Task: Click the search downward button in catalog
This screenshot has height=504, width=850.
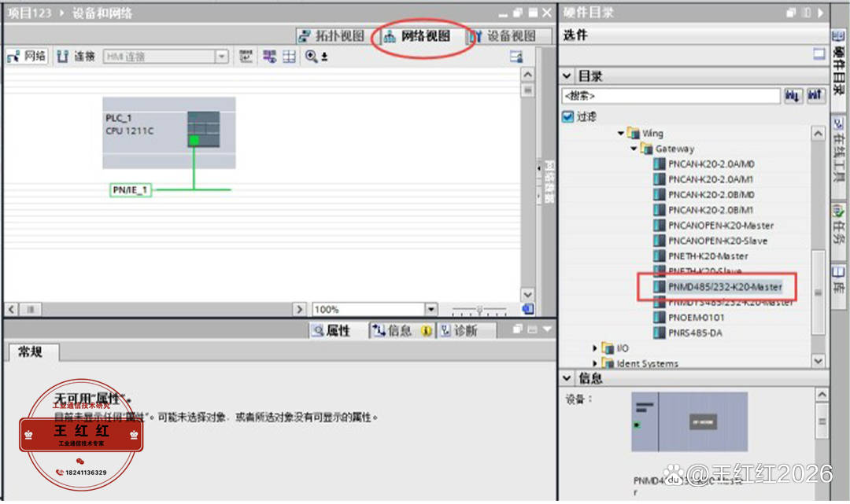Action: click(793, 96)
